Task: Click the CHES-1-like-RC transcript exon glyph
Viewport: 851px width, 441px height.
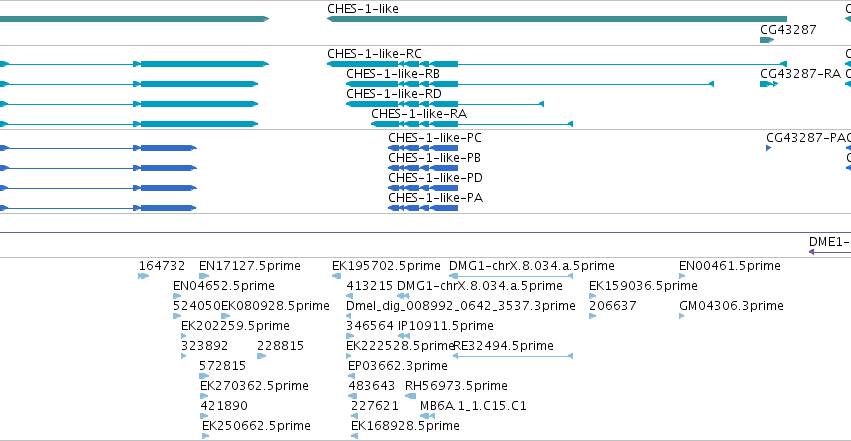Action: 362,64
